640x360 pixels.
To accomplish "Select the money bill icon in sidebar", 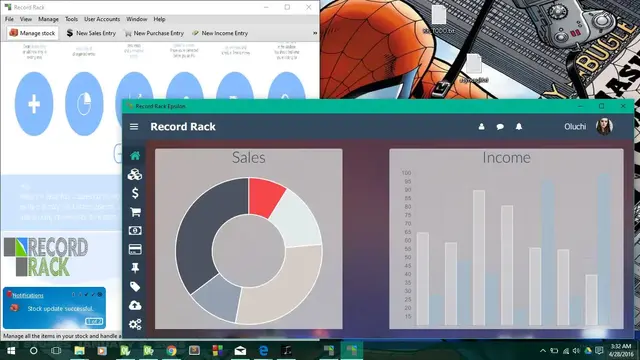I will point(135,231).
